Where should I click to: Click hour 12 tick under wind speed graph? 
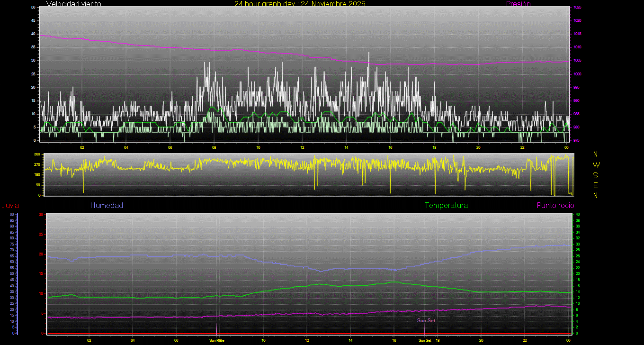(x=302, y=147)
